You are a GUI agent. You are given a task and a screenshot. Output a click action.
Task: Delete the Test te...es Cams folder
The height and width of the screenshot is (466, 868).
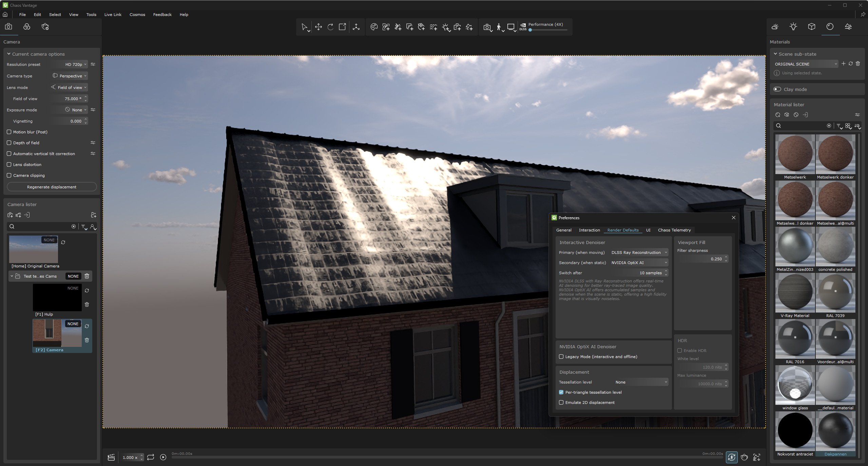[87, 276]
